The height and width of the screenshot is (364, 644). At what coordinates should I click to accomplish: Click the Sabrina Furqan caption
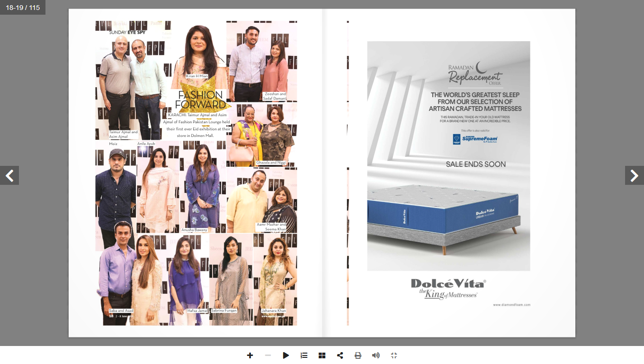pyautogui.click(x=224, y=310)
